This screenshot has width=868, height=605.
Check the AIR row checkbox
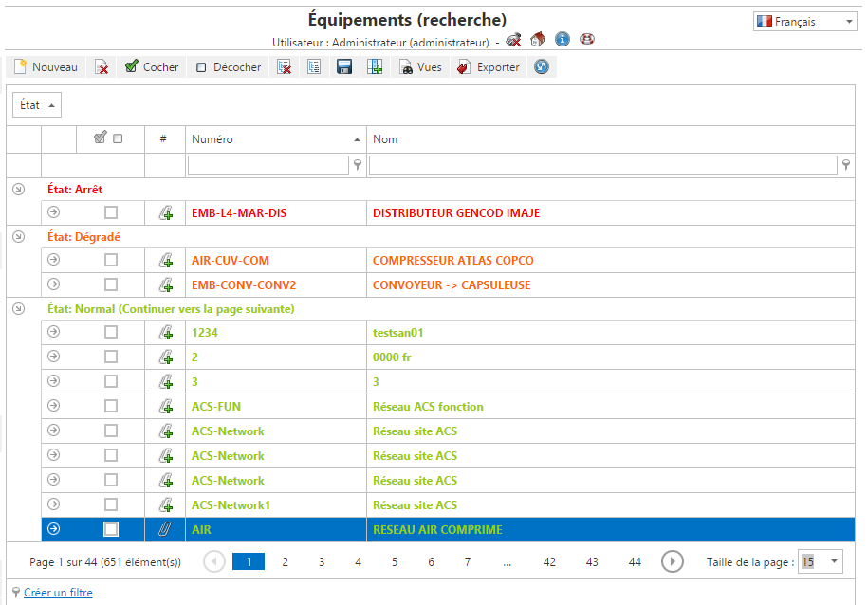[x=111, y=529]
